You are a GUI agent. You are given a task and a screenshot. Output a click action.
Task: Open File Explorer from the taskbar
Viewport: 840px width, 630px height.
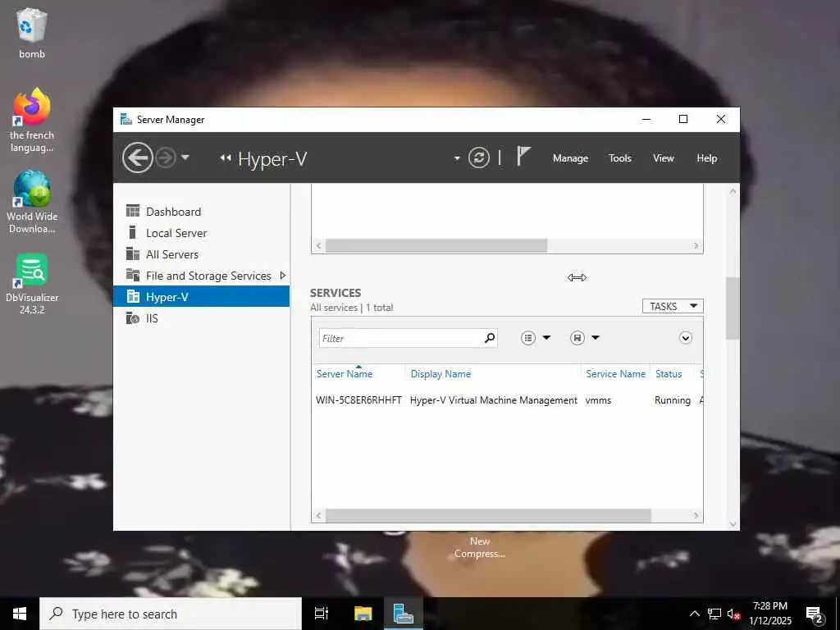(363, 614)
